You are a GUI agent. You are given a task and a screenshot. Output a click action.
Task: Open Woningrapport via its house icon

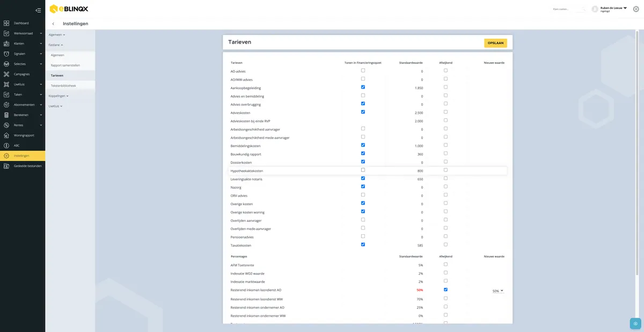(6, 135)
